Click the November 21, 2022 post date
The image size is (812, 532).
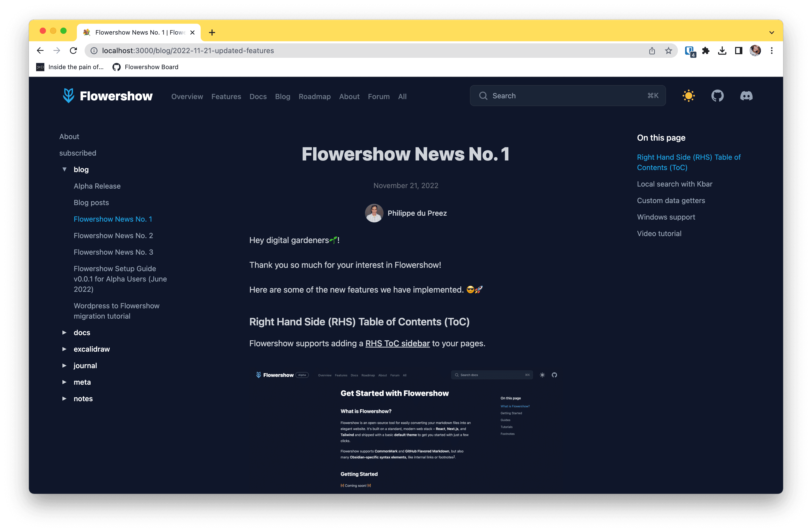click(x=406, y=186)
